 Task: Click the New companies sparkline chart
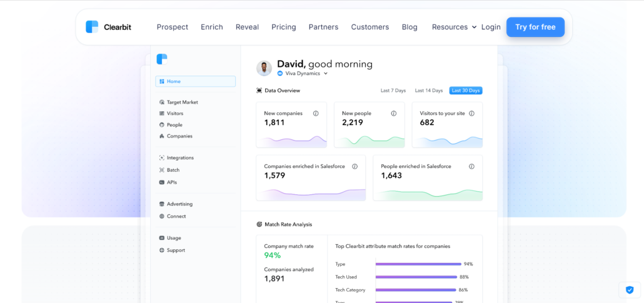pos(291,141)
